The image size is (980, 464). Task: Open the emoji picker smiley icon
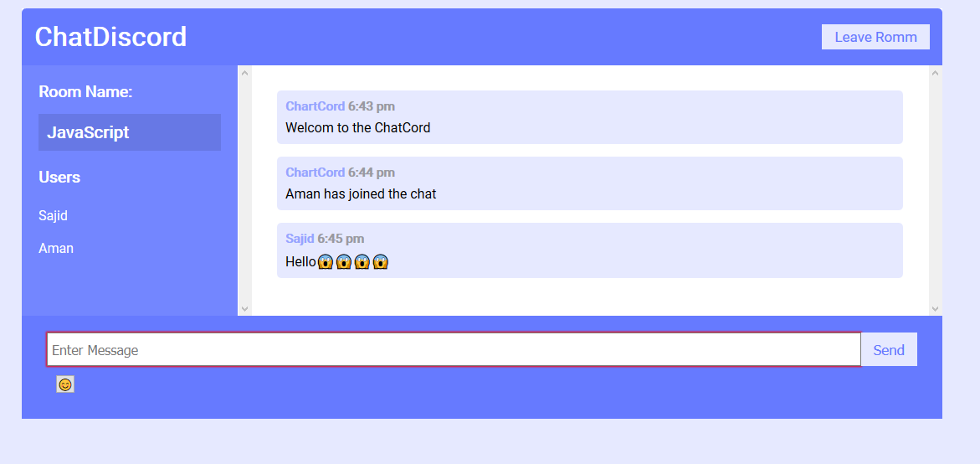tap(65, 384)
